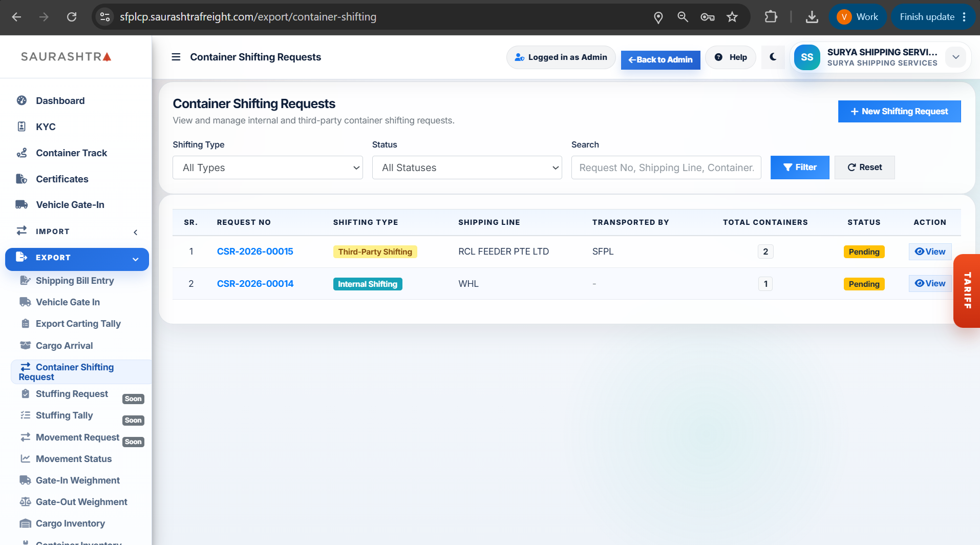This screenshot has height=545, width=980.
Task: View request CSR-2026-00014 eye button
Action: (x=930, y=283)
